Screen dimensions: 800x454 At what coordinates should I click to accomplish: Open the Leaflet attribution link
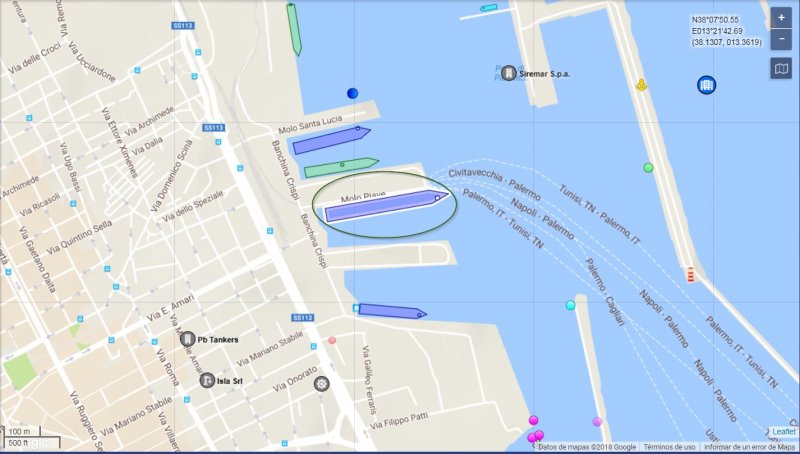784,432
